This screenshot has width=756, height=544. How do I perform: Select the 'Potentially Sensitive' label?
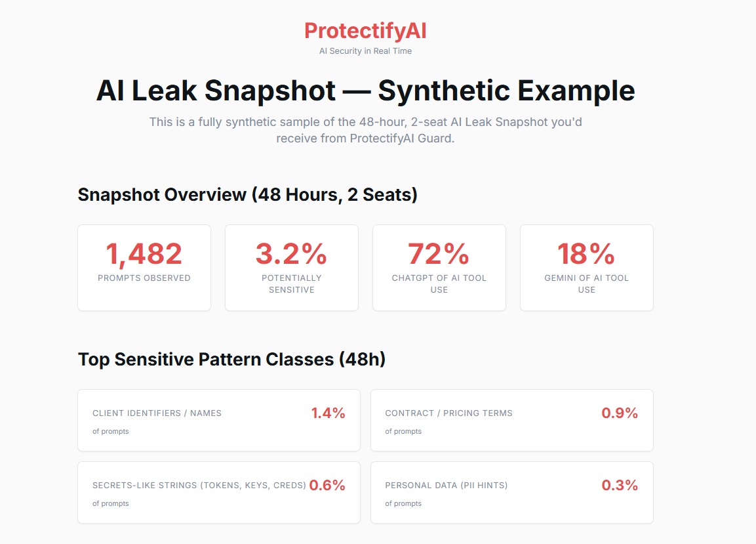point(291,283)
